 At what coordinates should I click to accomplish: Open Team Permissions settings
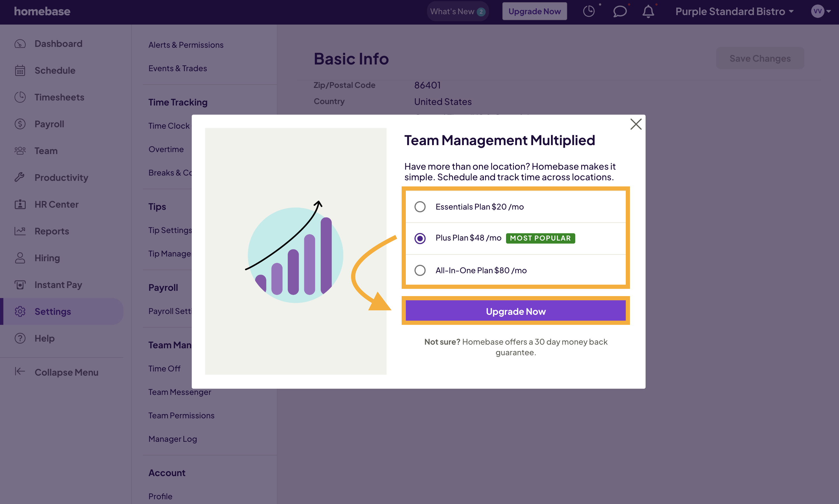tap(181, 415)
